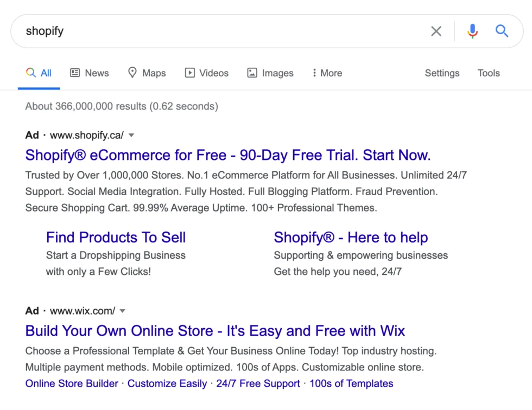Click the Find Products To Sell sitelink

tap(116, 237)
